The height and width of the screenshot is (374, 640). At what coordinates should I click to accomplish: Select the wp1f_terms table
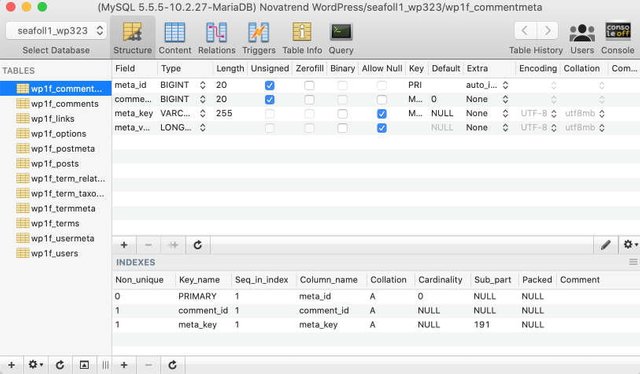[x=56, y=223]
